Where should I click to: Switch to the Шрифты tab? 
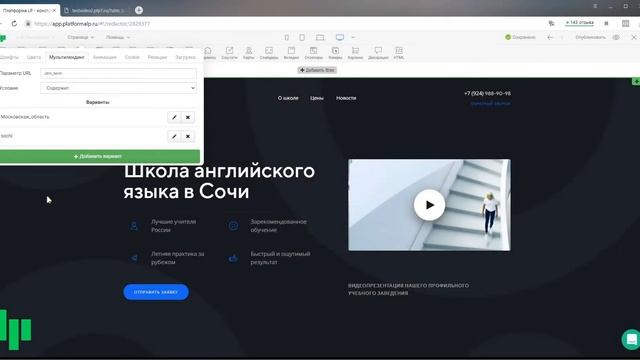(9, 57)
